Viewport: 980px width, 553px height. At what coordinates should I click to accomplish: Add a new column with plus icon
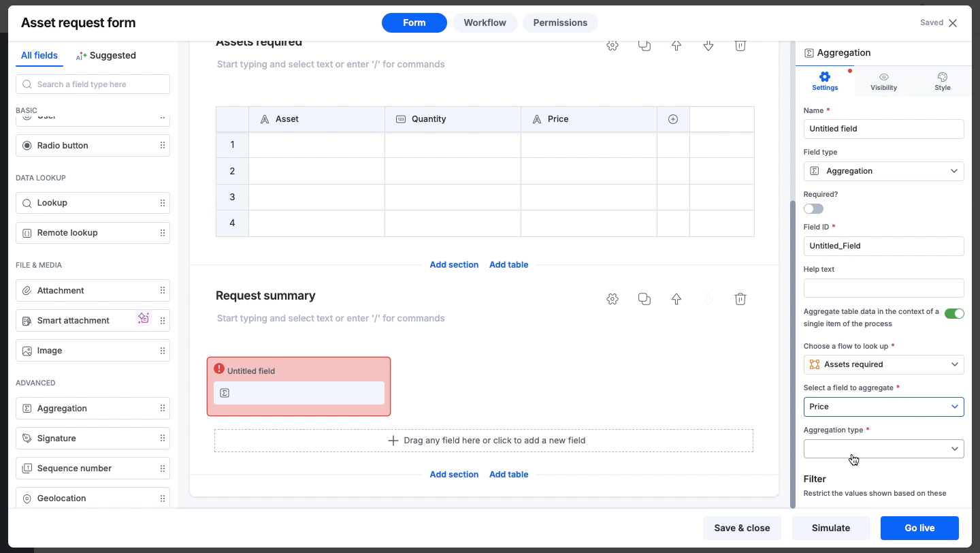(x=673, y=119)
